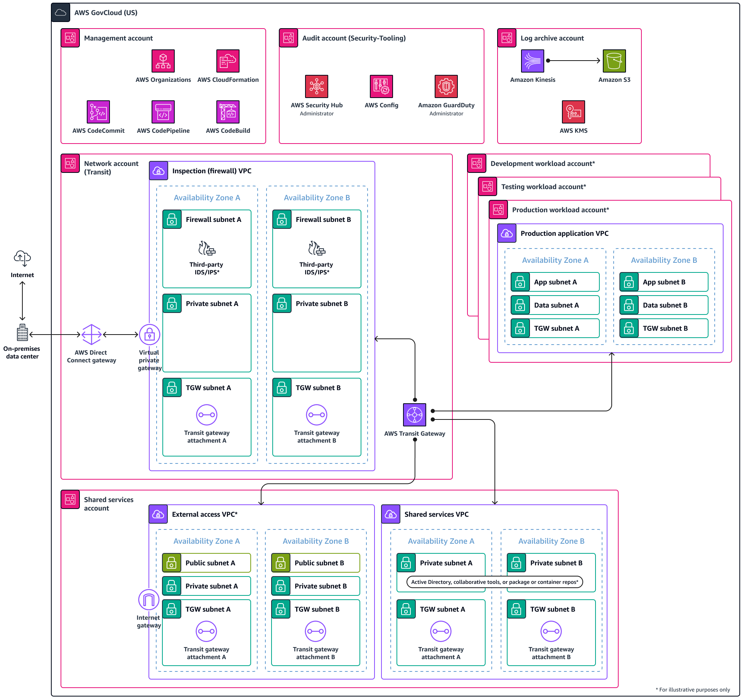Click the Audit account icon
744x700 pixels.
pos(288,38)
